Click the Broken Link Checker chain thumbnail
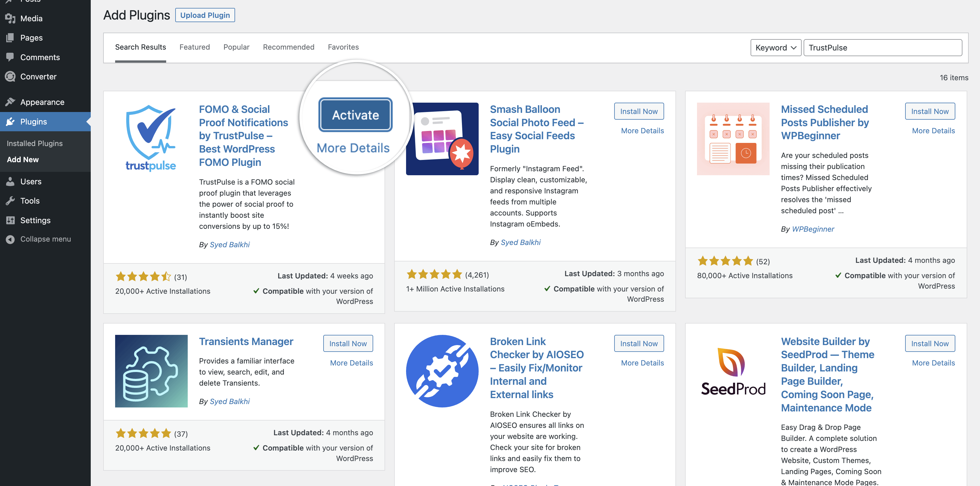Viewport: 980px width, 486px height. point(442,371)
